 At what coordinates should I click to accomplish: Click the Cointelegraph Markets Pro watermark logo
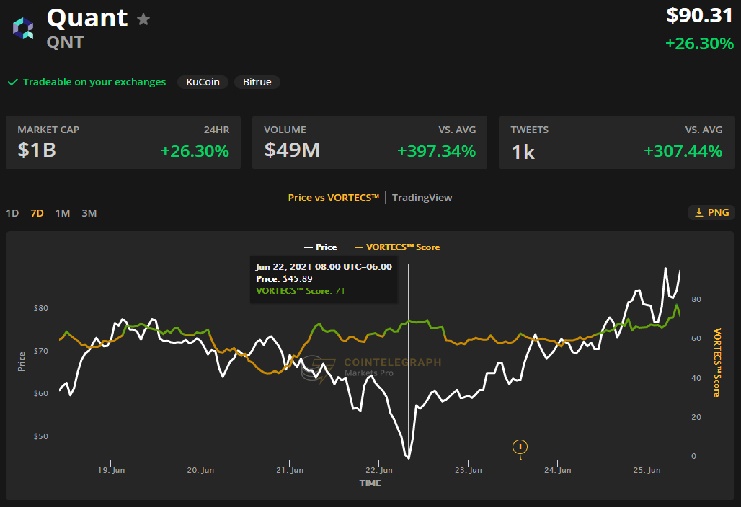(316, 366)
